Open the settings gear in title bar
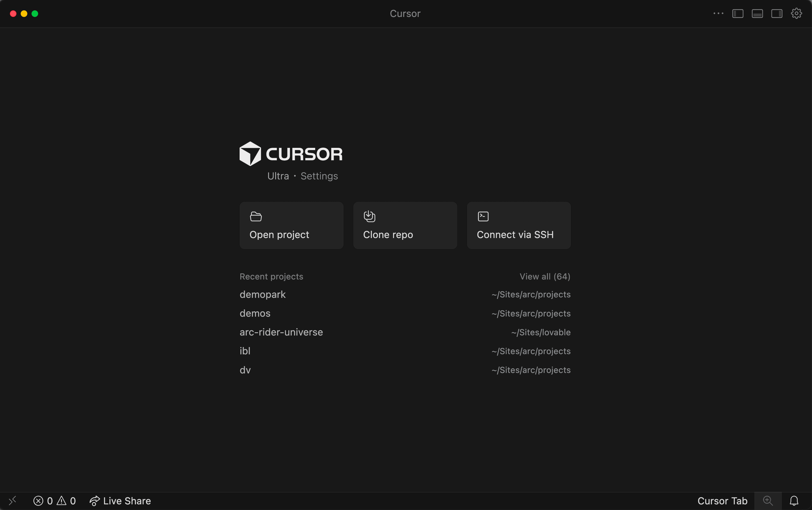This screenshot has width=812, height=510. coord(796,13)
